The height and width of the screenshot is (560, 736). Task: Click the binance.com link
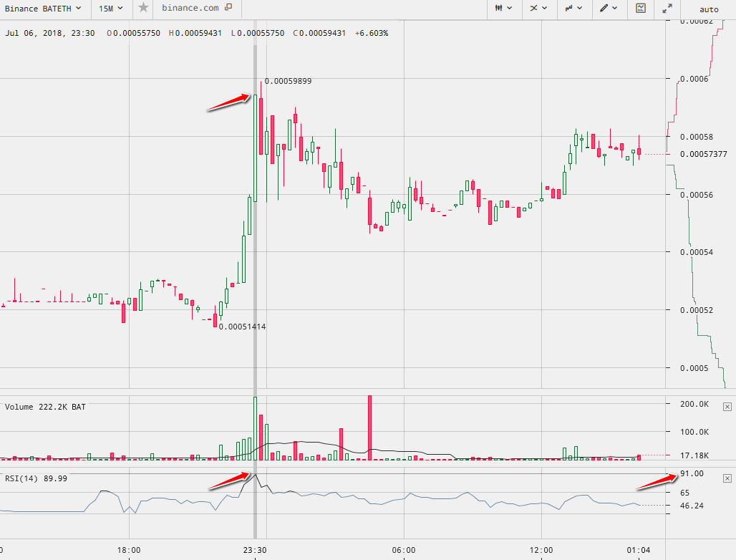[190, 8]
